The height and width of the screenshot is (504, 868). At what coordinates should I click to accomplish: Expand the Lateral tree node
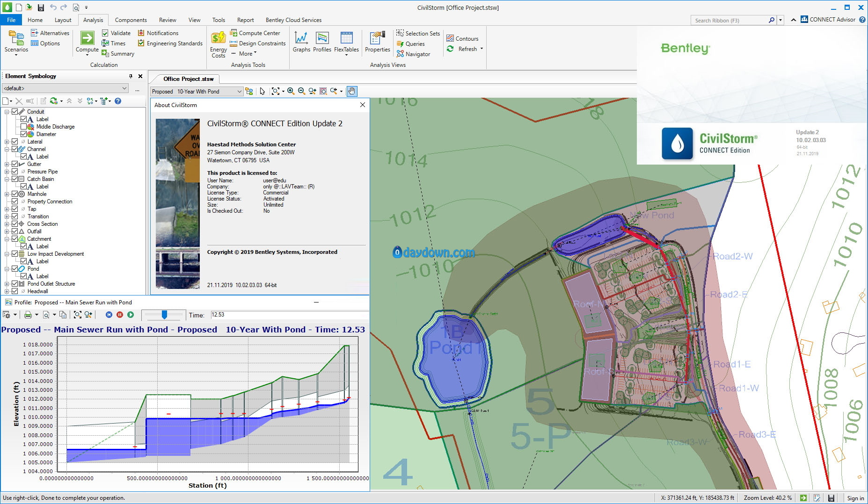7,142
